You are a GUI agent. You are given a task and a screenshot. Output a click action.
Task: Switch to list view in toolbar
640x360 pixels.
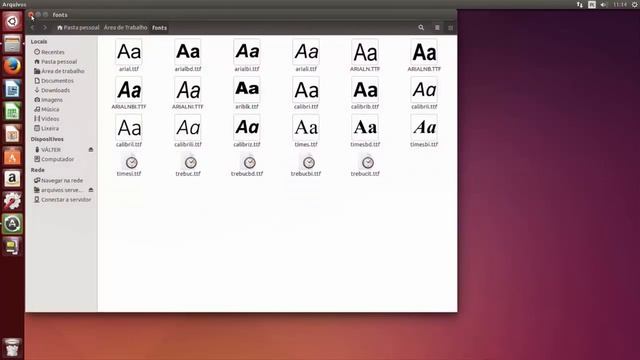437,28
